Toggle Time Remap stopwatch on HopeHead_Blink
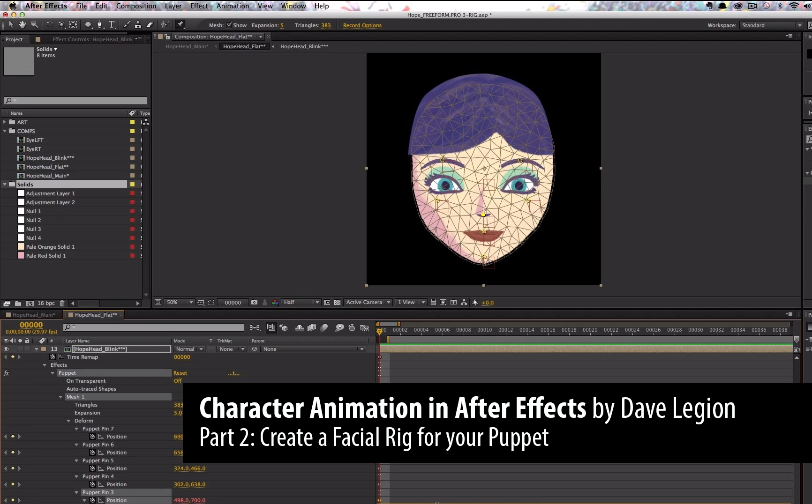The height and width of the screenshot is (504, 812). (53, 357)
